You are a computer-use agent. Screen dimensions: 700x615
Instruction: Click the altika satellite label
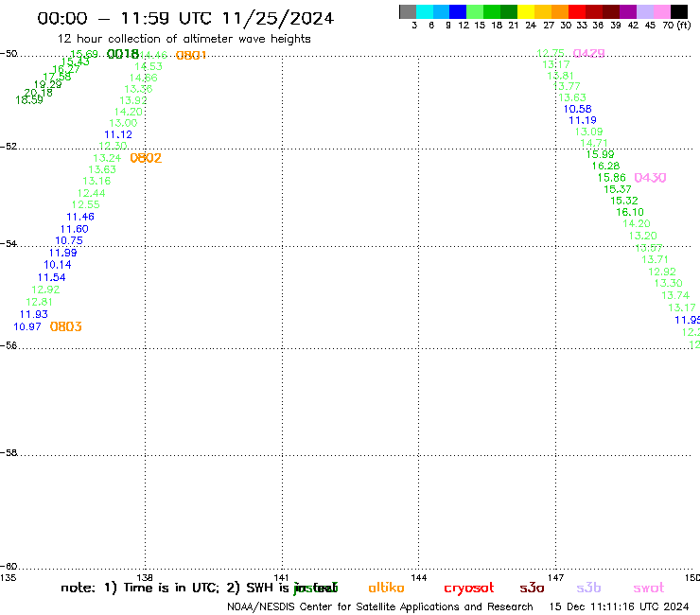[x=386, y=588]
